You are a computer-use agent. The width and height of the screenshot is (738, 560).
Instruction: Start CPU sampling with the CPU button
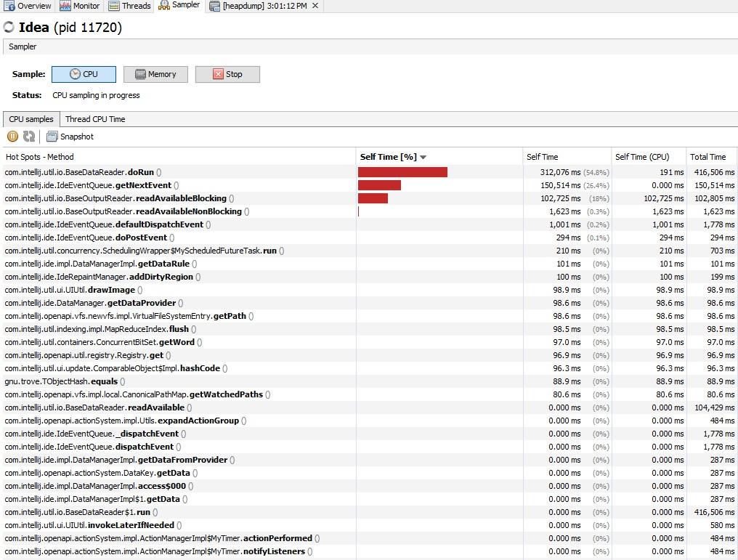(x=84, y=74)
